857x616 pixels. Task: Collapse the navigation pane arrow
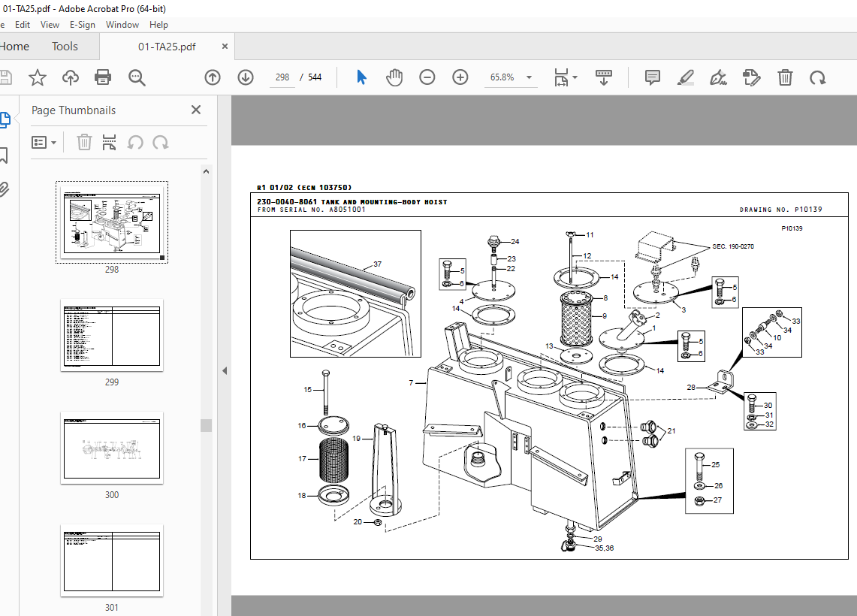pyautogui.click(x=225, y=370)
